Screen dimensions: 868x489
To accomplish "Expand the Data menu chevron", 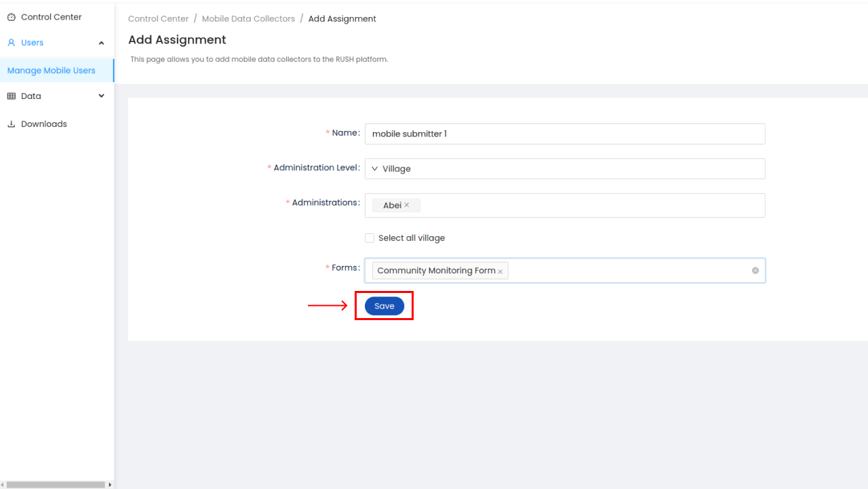I will pyautogui.click(x=102, y=96).
